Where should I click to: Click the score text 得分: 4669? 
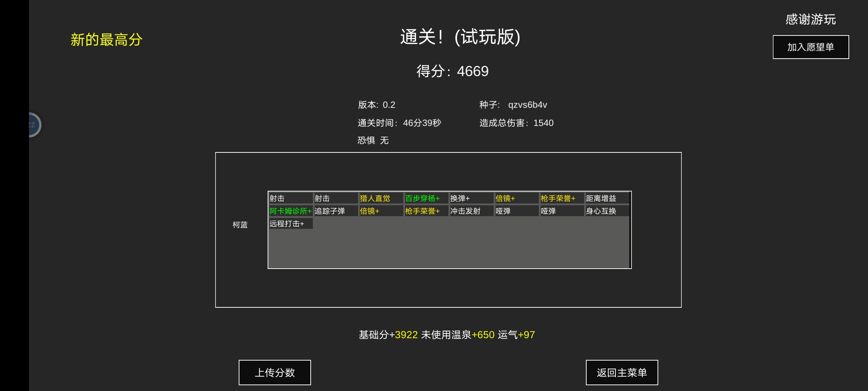452,71
